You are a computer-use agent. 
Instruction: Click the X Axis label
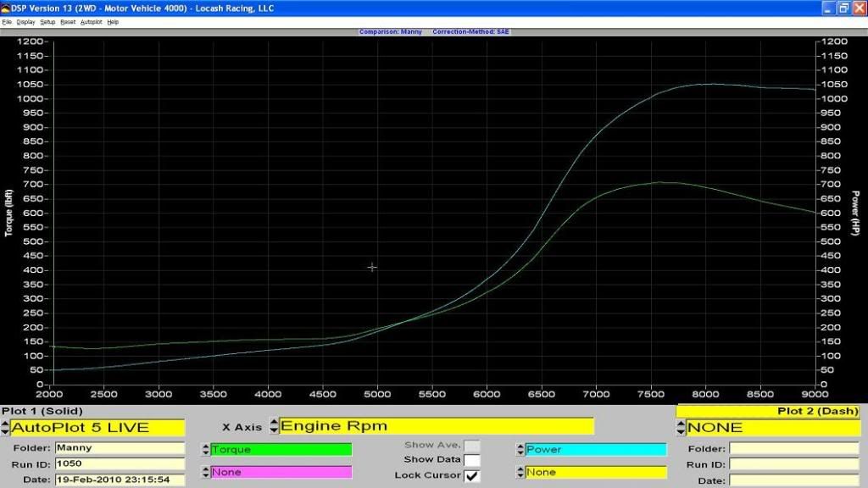point(242,427)
